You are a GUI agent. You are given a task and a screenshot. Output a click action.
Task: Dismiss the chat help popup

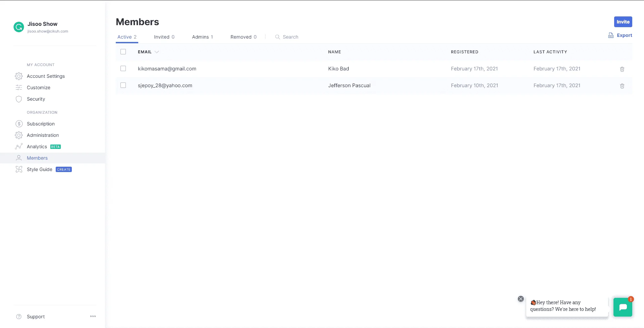[521, 299]
